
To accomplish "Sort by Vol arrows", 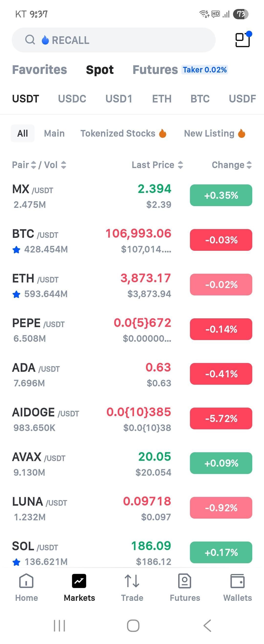I will tap(64, 165).
